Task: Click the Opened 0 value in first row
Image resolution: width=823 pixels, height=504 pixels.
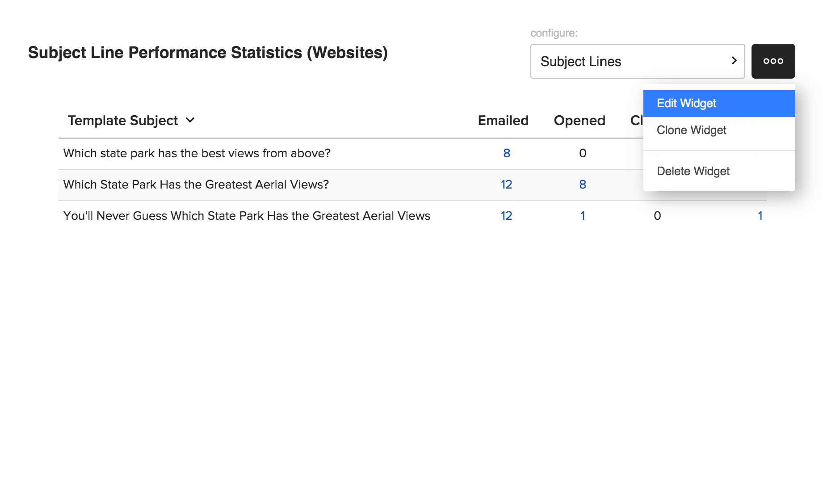Action: click(582, 153)
